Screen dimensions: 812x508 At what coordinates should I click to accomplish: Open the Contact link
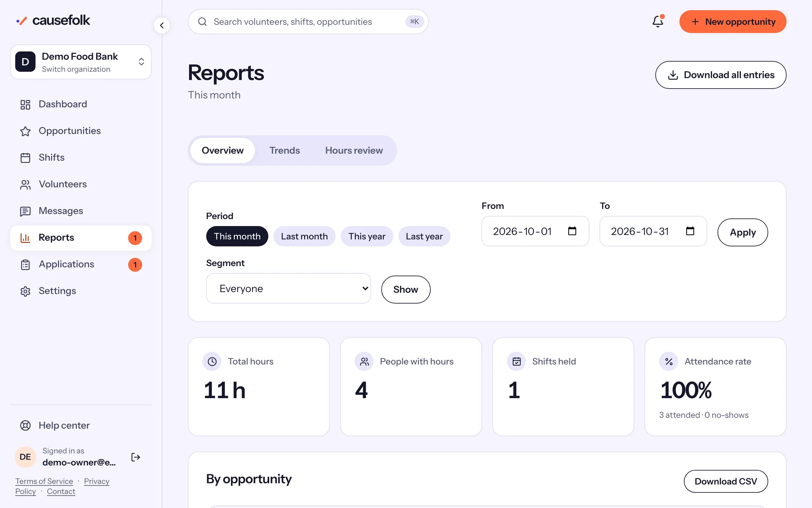click(61, 491)
